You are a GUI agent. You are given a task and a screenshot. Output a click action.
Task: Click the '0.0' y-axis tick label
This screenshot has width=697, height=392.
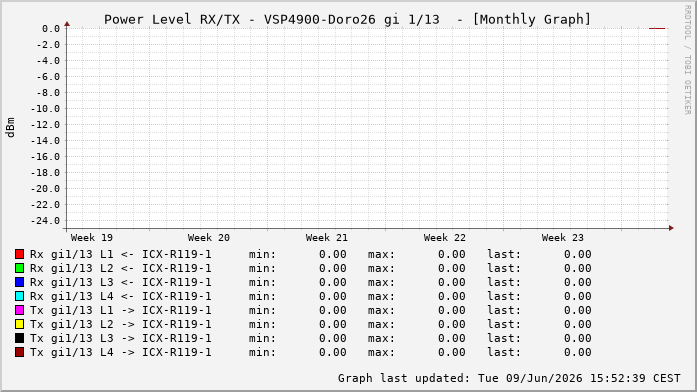51,29
